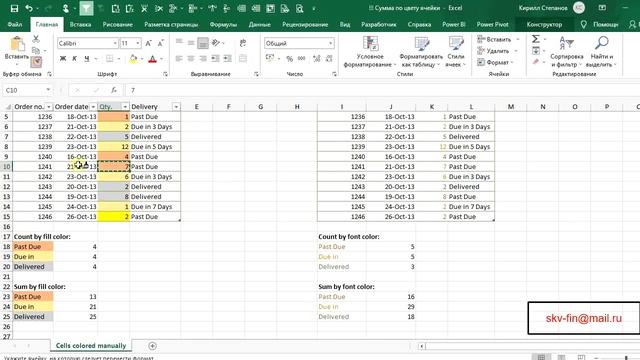Open Sort and Filter menu

(567, 52)
